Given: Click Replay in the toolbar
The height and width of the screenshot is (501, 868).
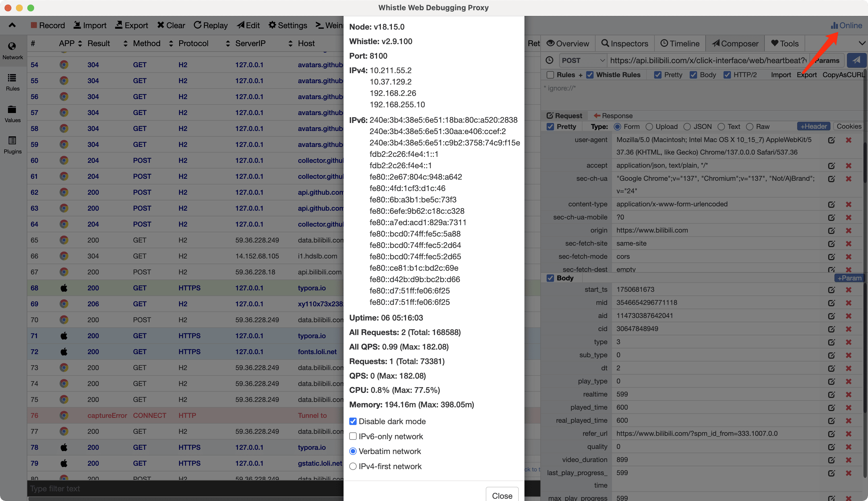Looking at the screenshot, I should [211, 25].
